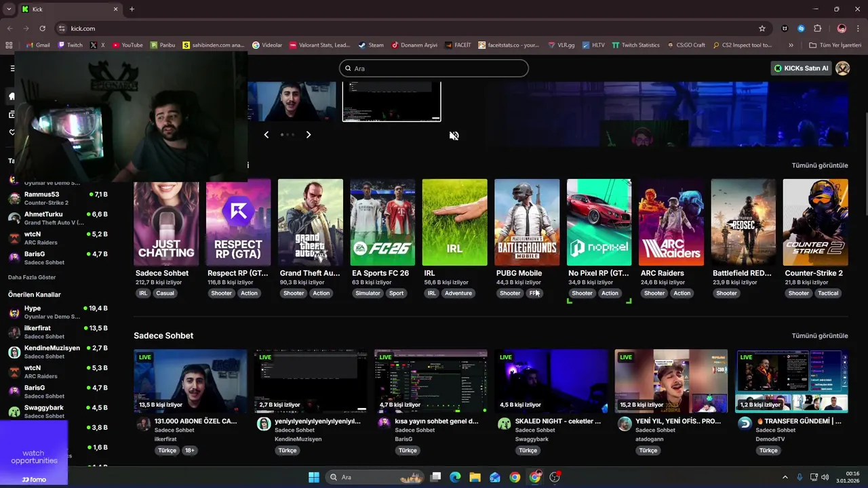
Task: Open the SKALED NIGHT stream thumbnail
Action: click(x=551, y=381)
